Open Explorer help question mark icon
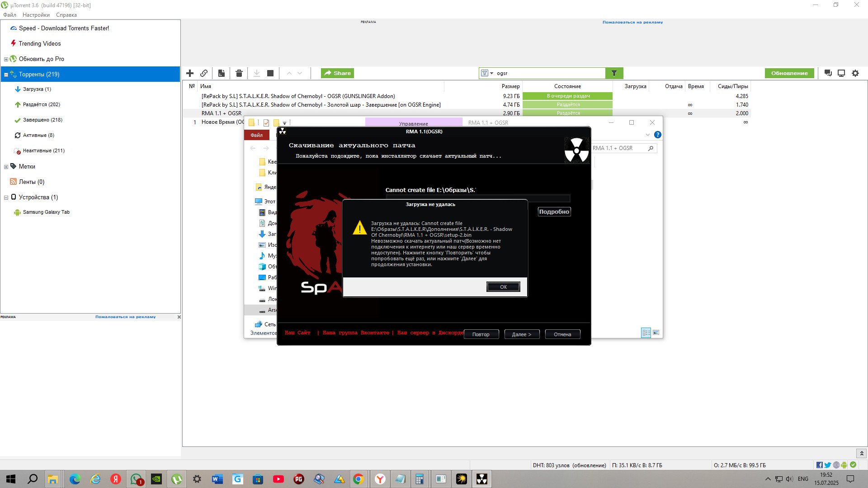Screen dimensions: 868x488 pos(658,135)
